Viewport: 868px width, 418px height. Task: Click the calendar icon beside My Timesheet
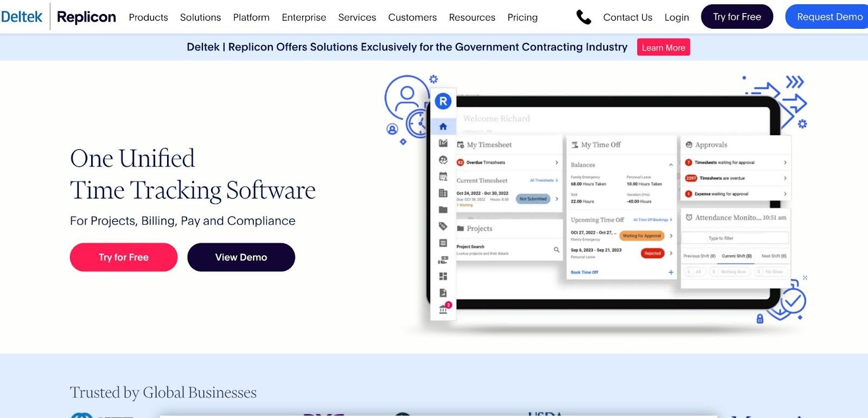click(x=461, y=145)
